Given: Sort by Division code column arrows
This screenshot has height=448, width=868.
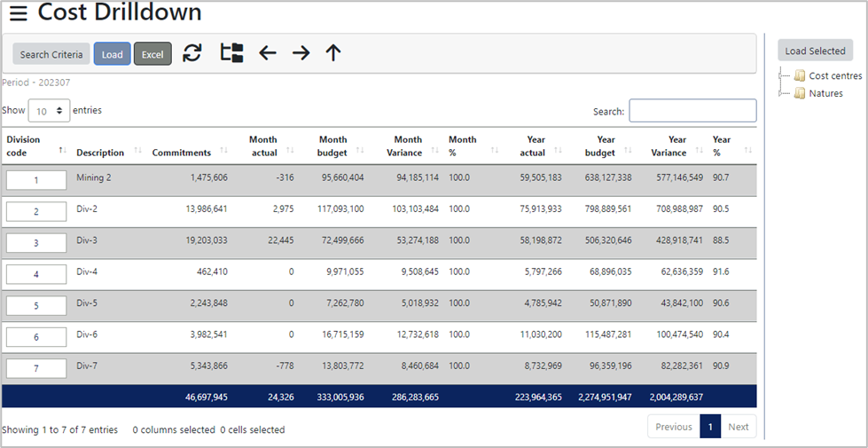Looking at the screenshot, I should pos(63,150).
